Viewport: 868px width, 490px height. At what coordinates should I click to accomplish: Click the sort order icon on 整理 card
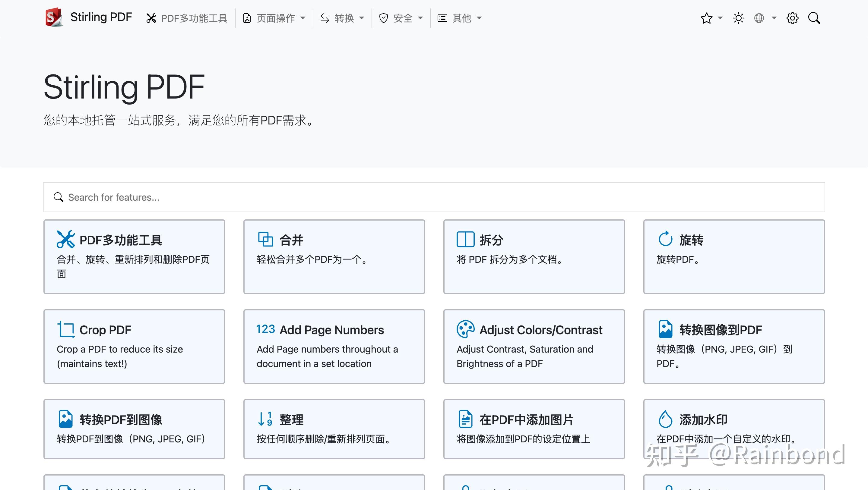point(265,419)
